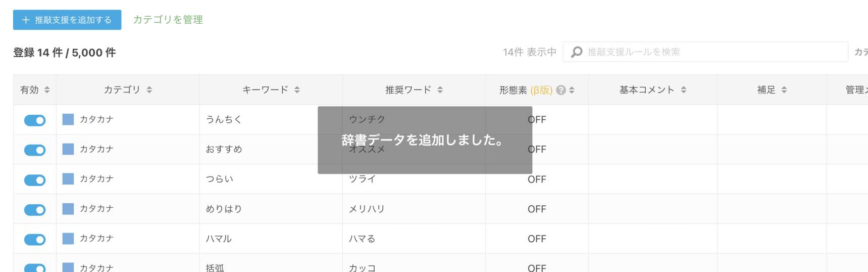Switch off the toggle for the ハマル row
Viewport: 868px width, 272px height.
click(x=35, y=240)
